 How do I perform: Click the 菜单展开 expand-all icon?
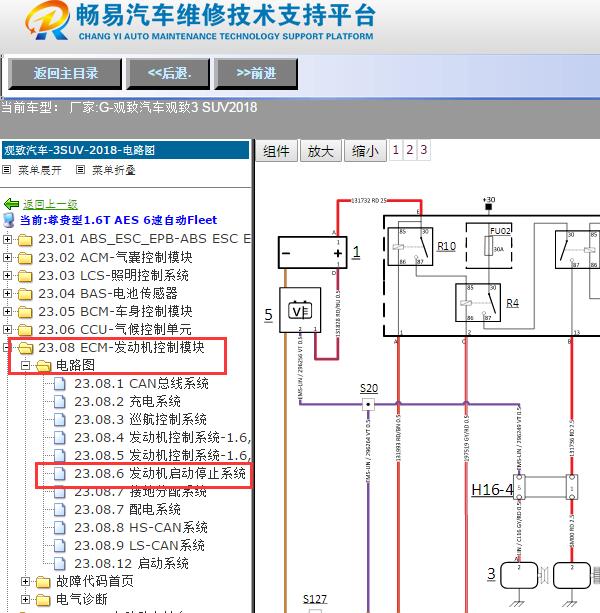pyautogui.click(x=6, y=170)
